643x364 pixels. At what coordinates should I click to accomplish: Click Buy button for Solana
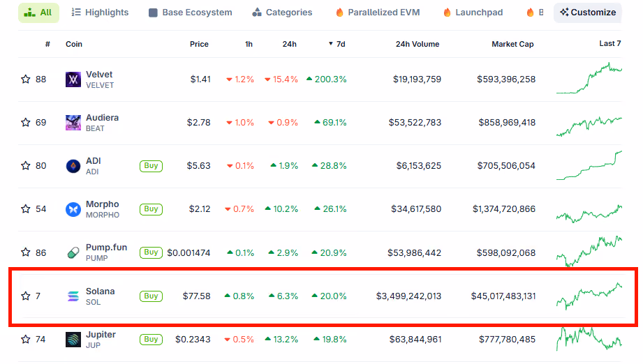[x=151, y=296]
